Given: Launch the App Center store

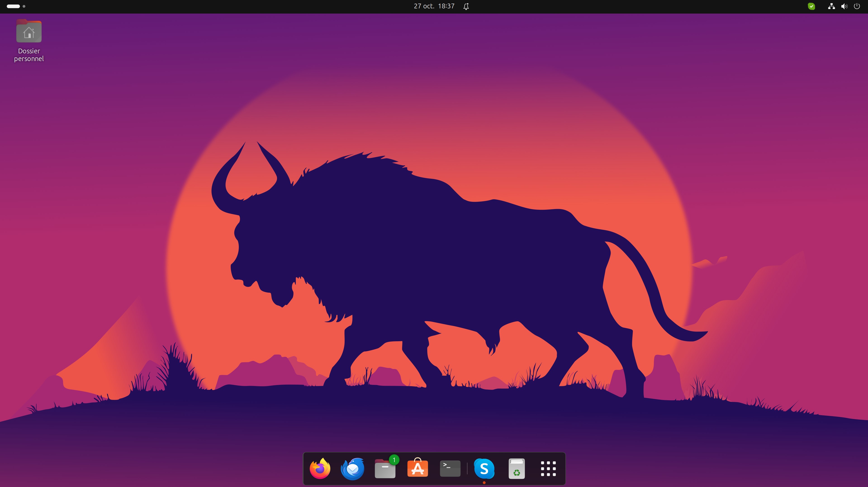Looking at the screenshot, I should pyautogui.click(x=417, y=468).
